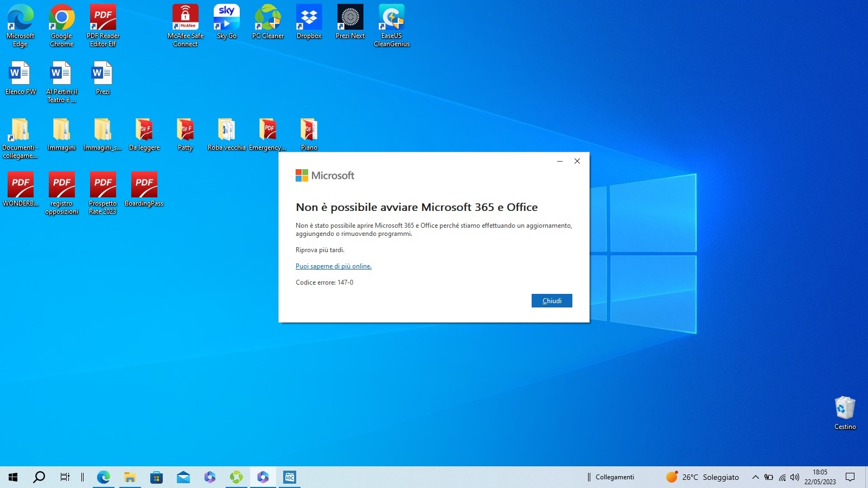Open the volume speaker tray icon
868x488 pixels.
tap(795, 477)
